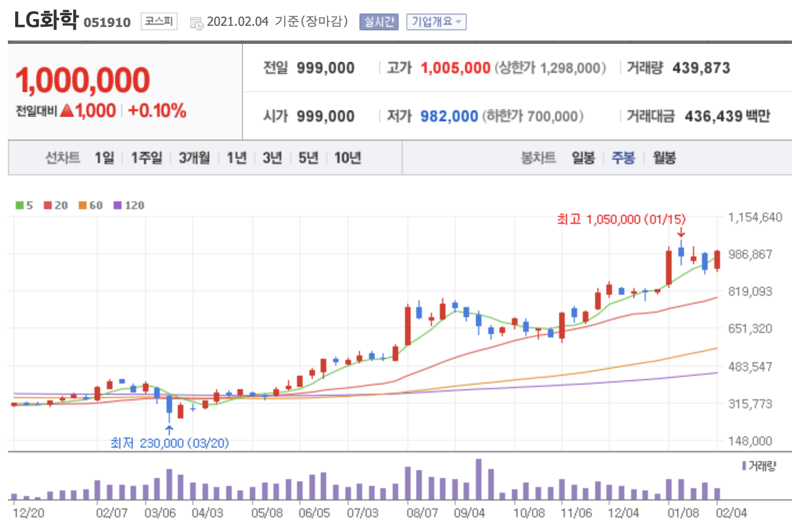Click the 거래량 value 439,873
Image resolution: width=792 pixels, height=532 pixels.
[x=701, y=68]
